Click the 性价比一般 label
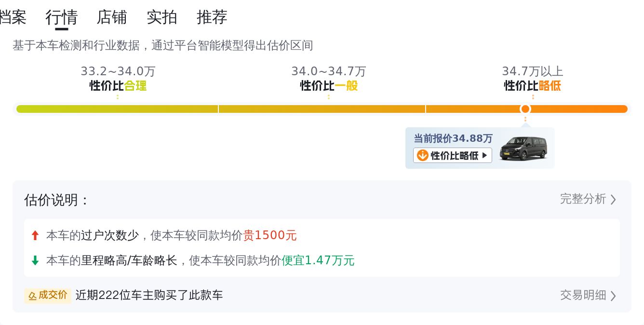 pos(329,86)
